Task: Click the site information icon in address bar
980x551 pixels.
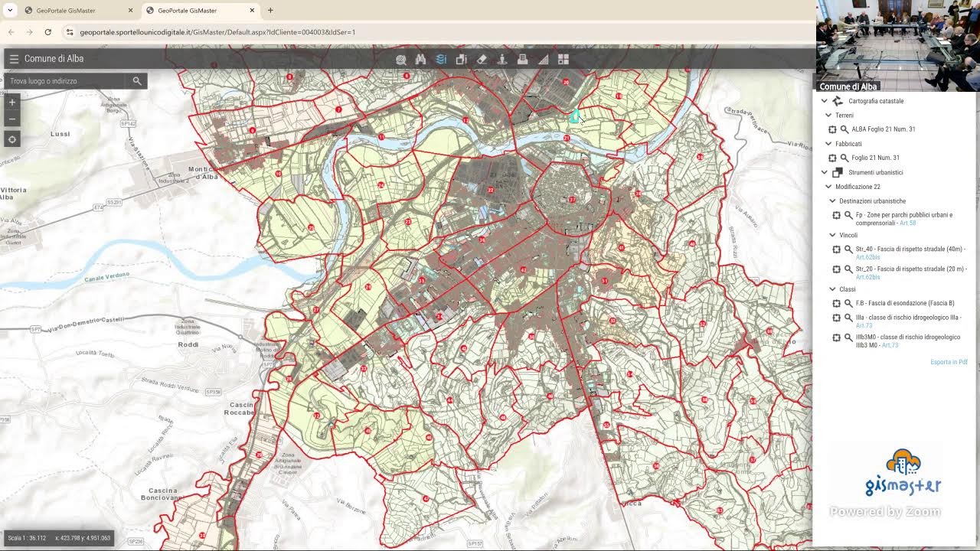Action: (70, 32)
